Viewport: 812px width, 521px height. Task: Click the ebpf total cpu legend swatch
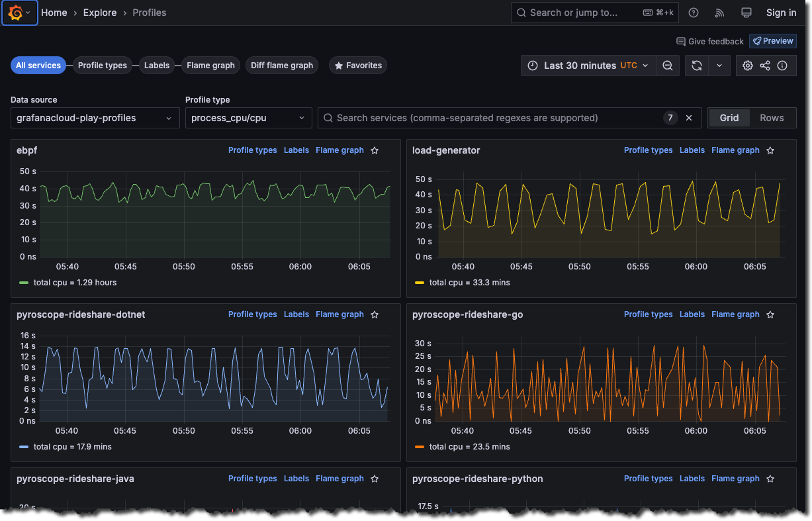pyautogui.click(x=24, y=283)
